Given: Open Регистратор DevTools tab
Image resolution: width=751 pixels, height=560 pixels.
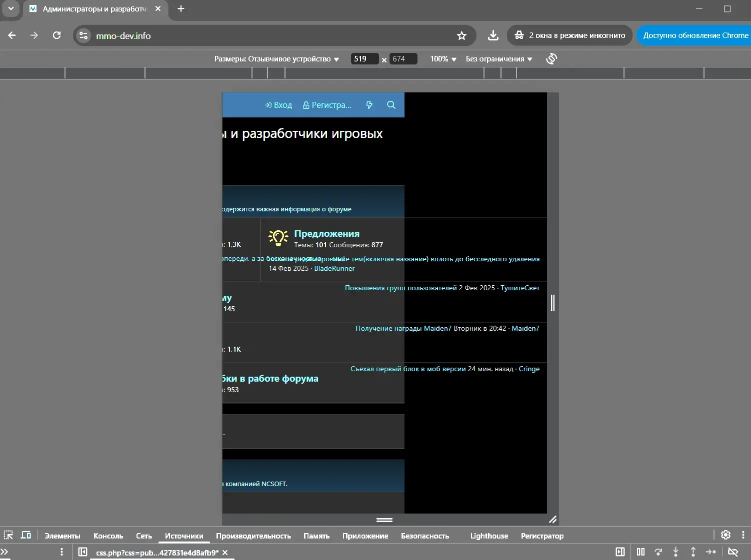Looking at the screenshot, I should (542, 536).
